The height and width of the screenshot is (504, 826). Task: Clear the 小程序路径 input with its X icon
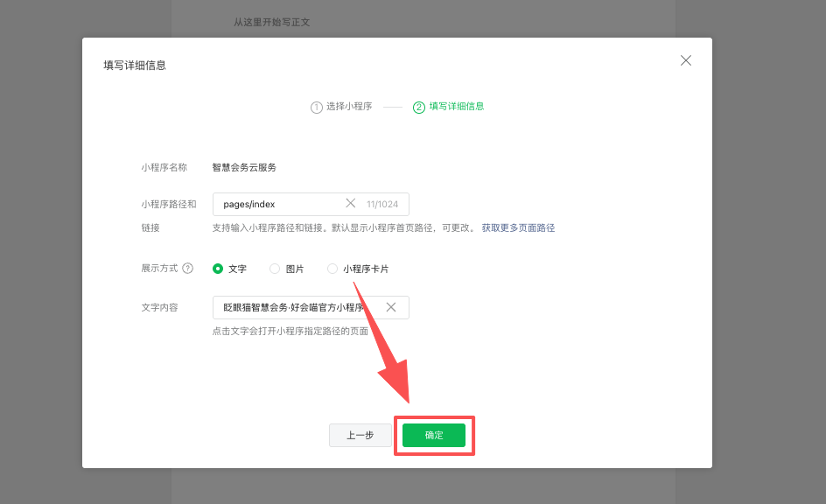(x=350, y=203)
